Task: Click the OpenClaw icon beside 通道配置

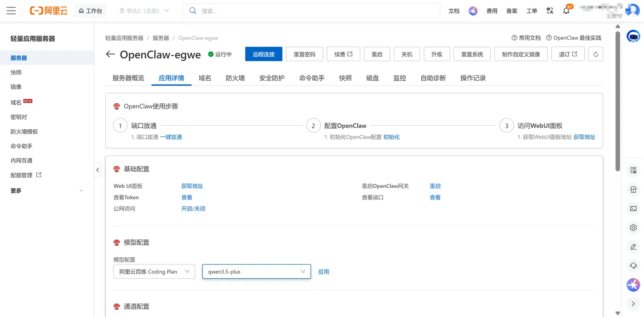Action: pyautogui.click(x=117, y=306)
